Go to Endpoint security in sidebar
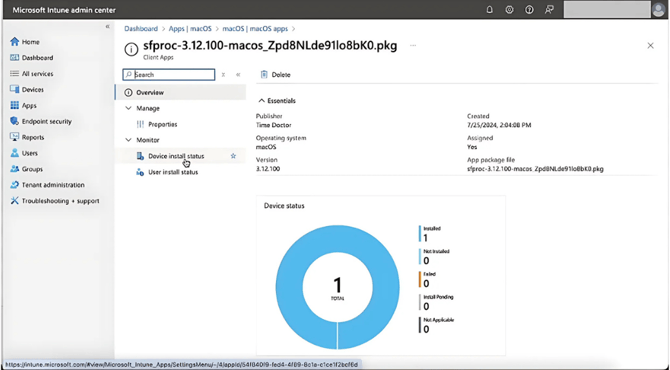The width and height of the screenshot is (670, 370). (47, 121)
